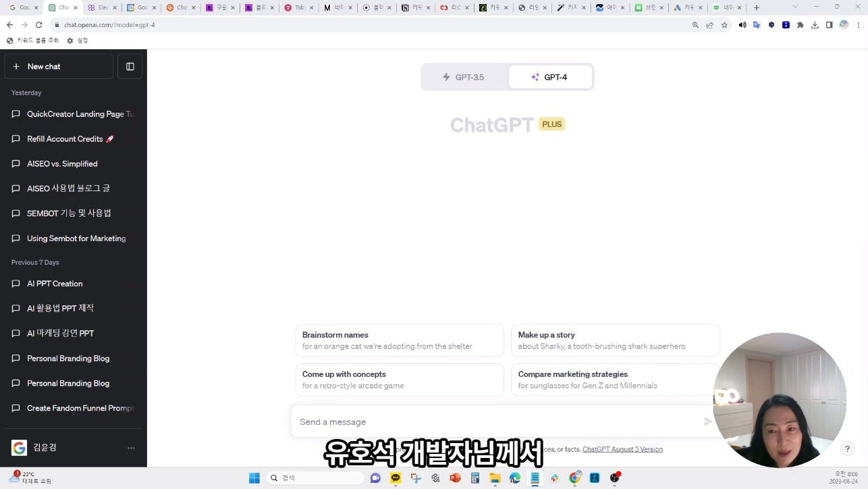Switch to the GPT-3.5 model
Image resolution: width=868 pixels, height=489 pixels.
(464, 77)
